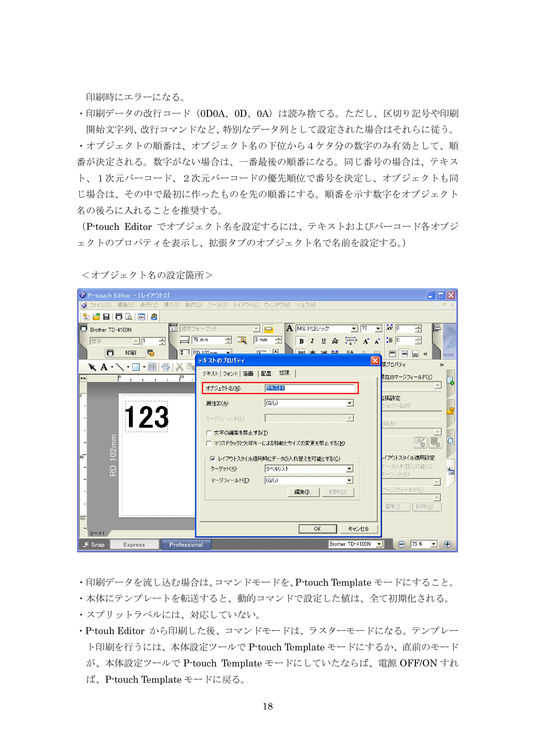Uncheck レイアウトスタイル適用時データ入れ替え checkbox

pyautogui.click(x=213, y=459)
